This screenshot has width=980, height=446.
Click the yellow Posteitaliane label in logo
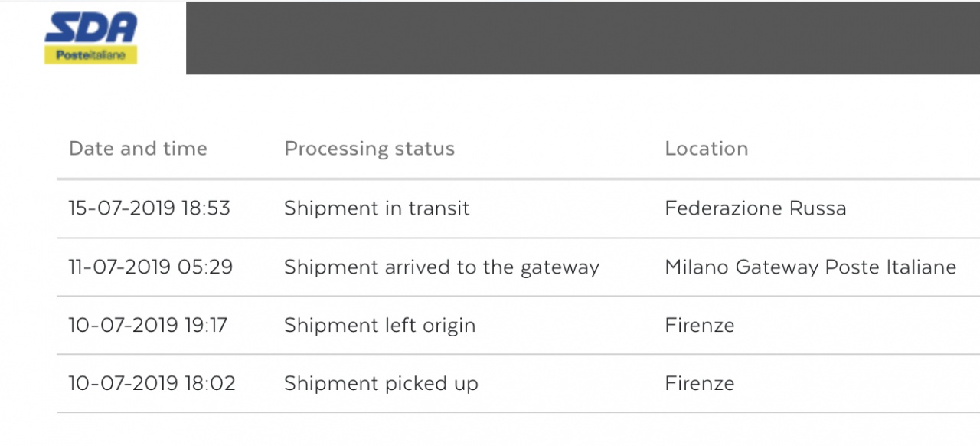click(90, 55)
